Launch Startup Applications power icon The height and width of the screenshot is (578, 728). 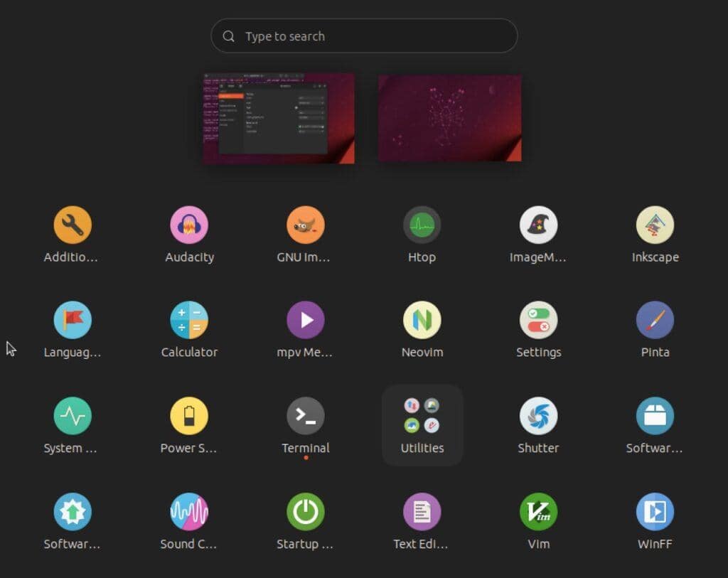[x=306, y=512]
